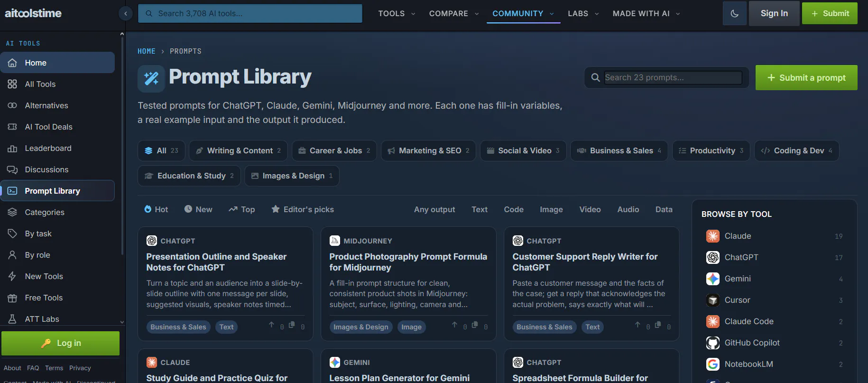Copy the Product Photography prompt
Image resolution: width=868 pixels, height=383 pixels.
click(x=475, y=325)
